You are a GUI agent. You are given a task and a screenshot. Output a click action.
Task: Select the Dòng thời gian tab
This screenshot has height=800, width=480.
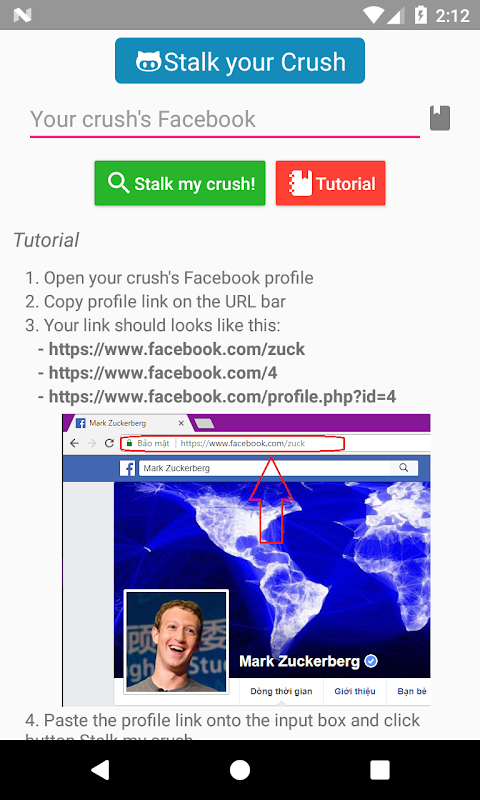[281, 691]
